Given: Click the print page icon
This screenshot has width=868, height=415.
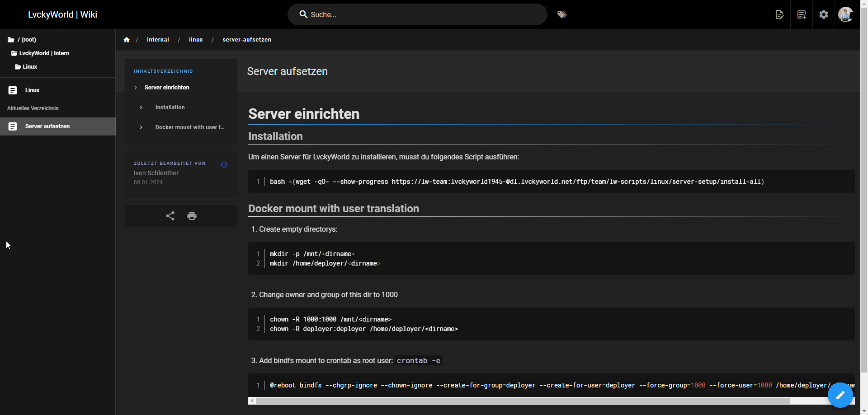Looking at the screenshot, I should pos(192,216).
